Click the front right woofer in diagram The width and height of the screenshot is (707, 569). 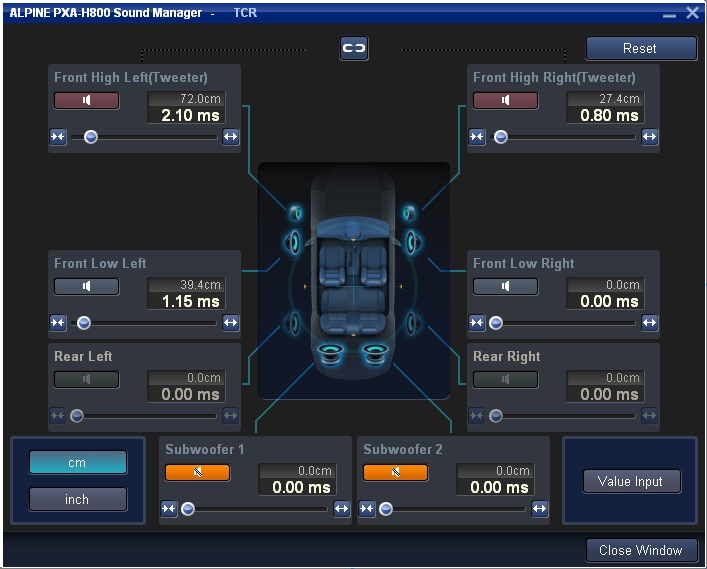413,243
